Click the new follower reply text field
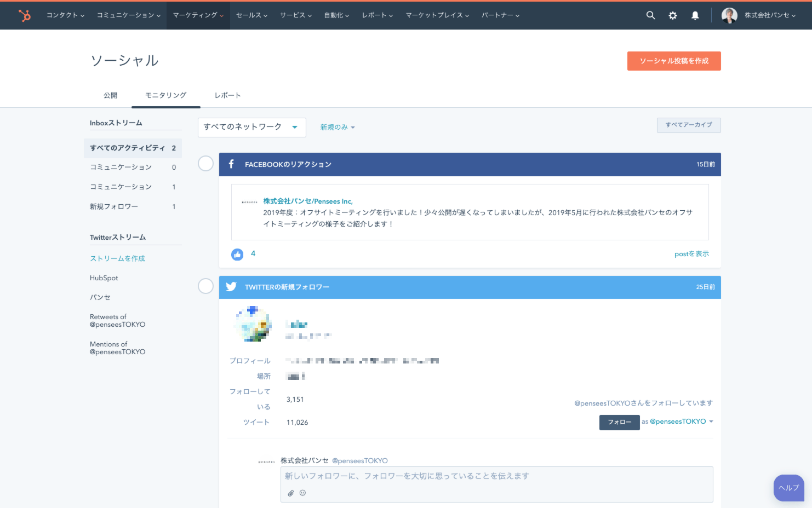This screenshot has height=508, width=812. (x=496, y=476)
